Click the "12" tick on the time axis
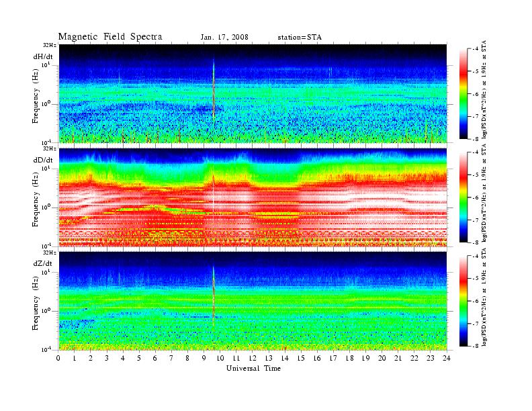This screenshot has height=411, width=532. click(253, 358)
